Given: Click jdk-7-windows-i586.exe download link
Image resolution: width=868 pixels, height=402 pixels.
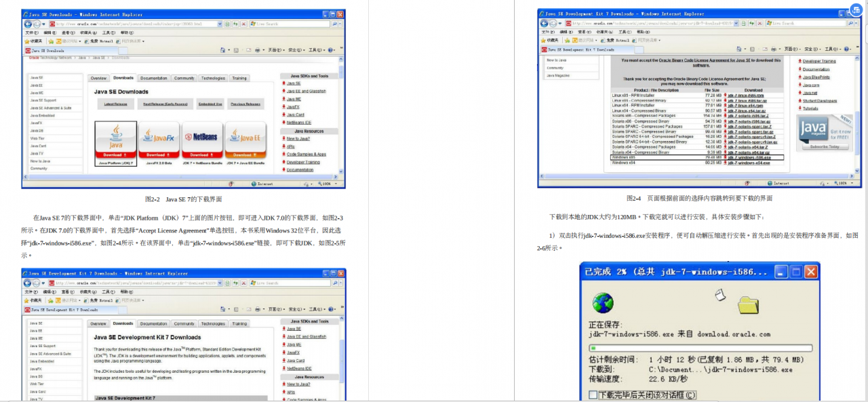Looking at the screenshot, I should click(750, 157).
